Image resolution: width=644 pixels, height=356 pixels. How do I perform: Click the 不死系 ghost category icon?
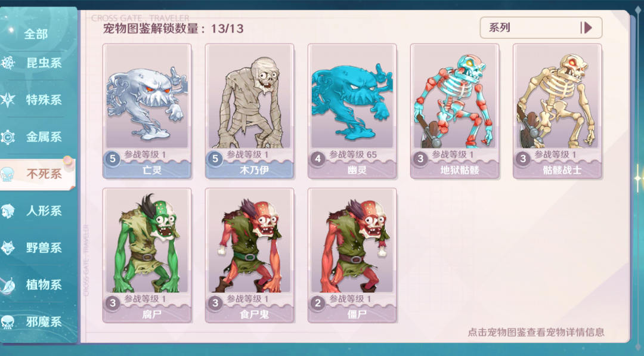click(8, 174)
